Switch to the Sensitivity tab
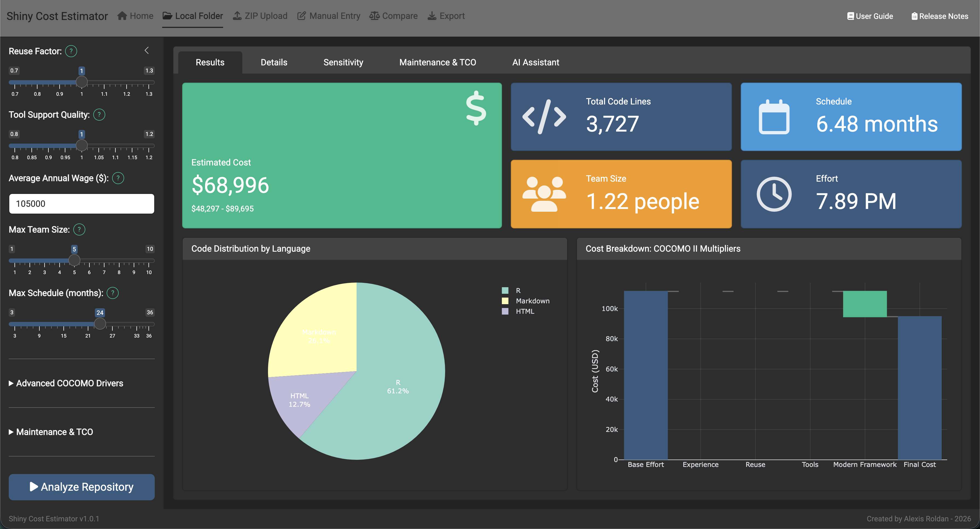The height and width of the screenshot is (529, 980). tap(343, 62)
